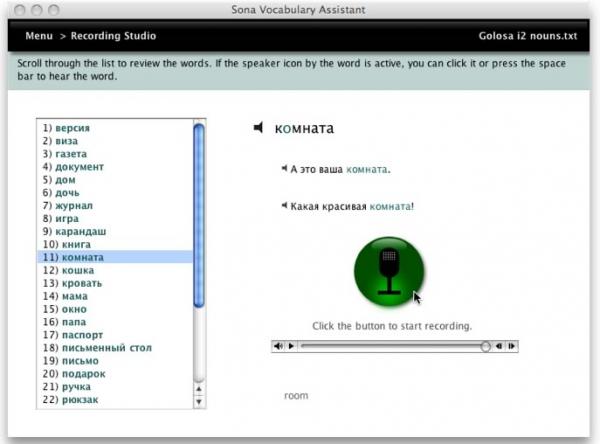Click the linked комната in second sentence

(x=390, y=206)
